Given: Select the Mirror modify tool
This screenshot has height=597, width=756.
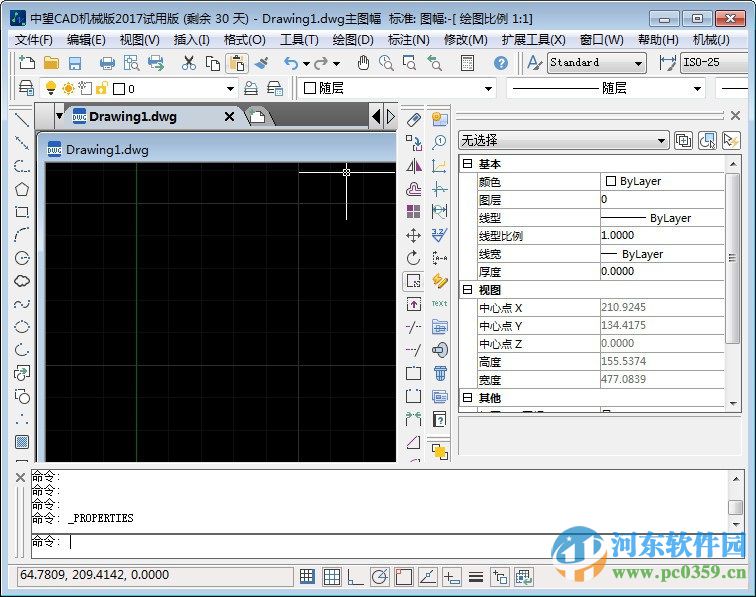Looking at the screenshot, I should pos(413,166).
